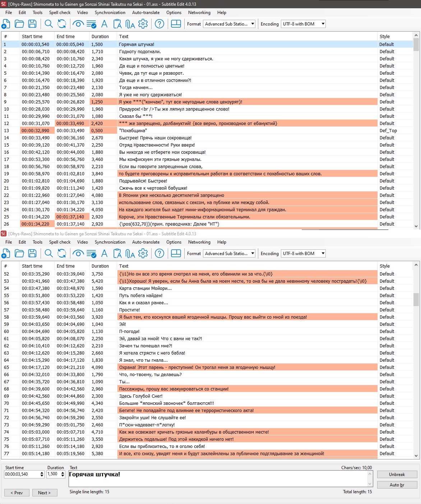
Task: Click the Help question mark icon, top window
Action: click(159, 24)
